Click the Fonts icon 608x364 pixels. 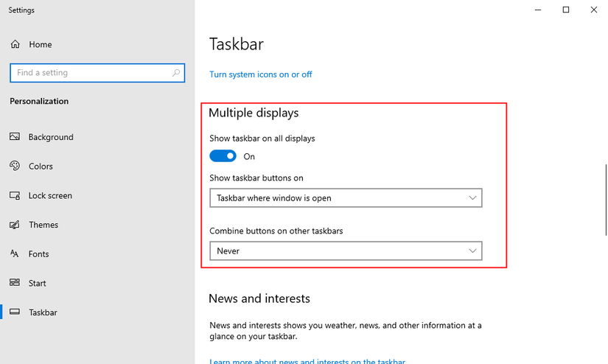14,254
